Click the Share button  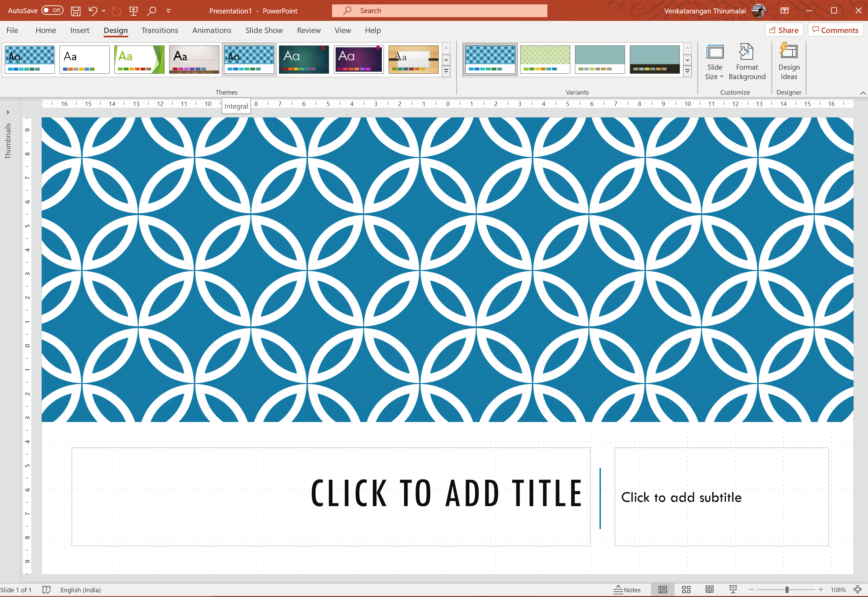784,30
